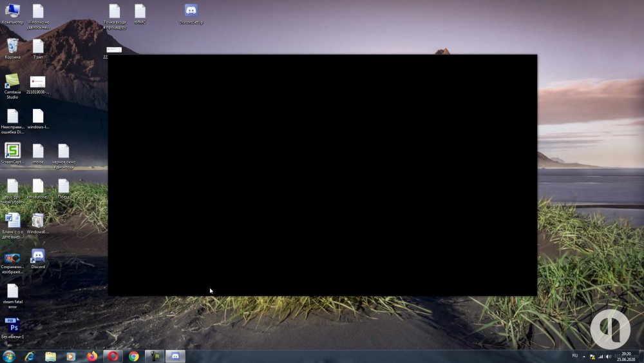Screen dimensions: 644x363
Task: Select the 'черное окно в дискорде' file
Action: [63, 152]
